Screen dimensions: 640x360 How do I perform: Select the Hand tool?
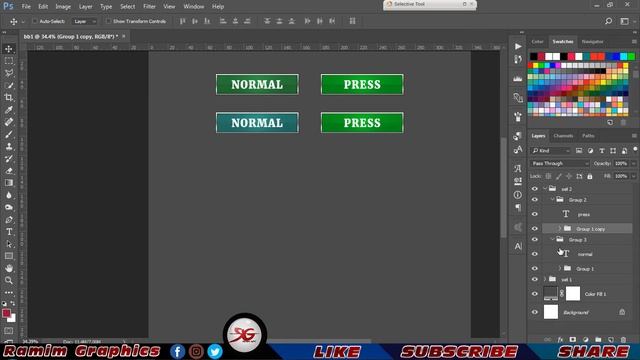coord(9,268)
